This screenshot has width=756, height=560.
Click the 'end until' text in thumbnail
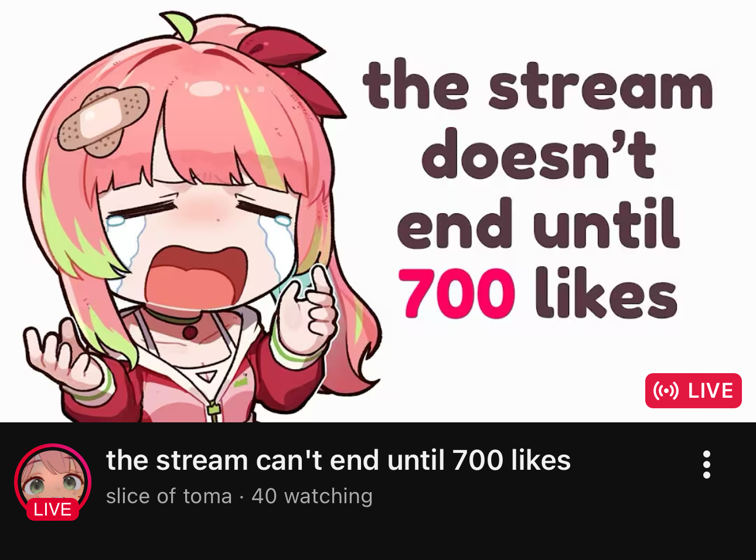pyautogui.click(x=539, y=223)
